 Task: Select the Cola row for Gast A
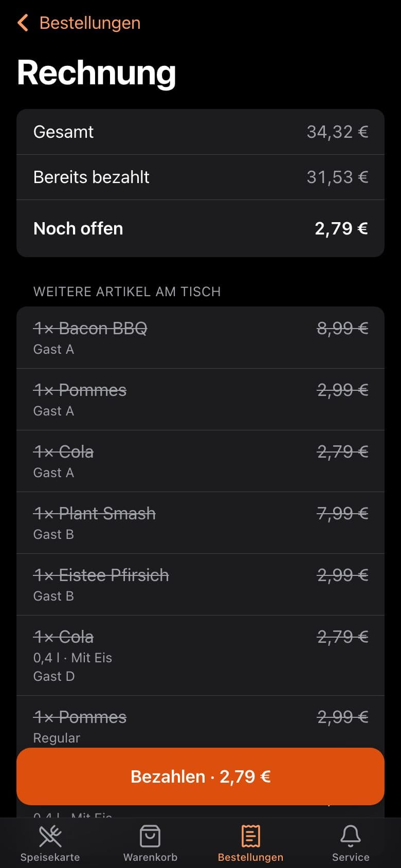coord(200,461)
